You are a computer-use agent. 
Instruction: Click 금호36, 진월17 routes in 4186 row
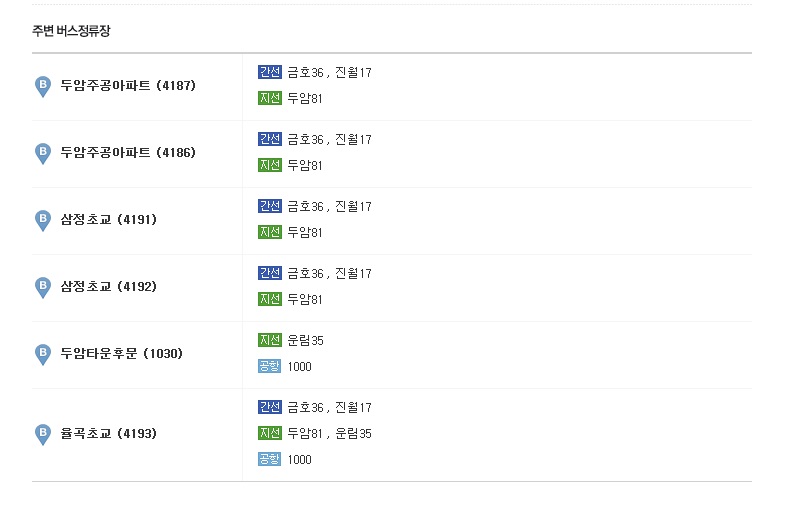[329, 140]
